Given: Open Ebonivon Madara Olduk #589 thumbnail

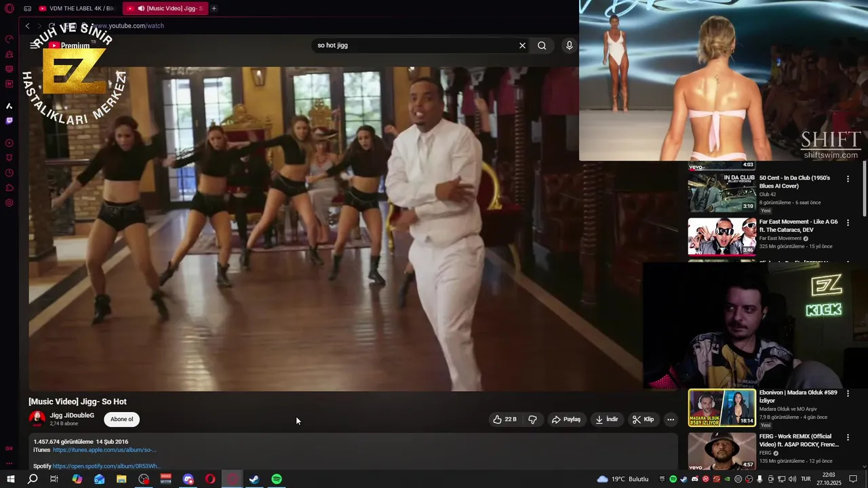Looking at the screenshot, I should 722,407.
